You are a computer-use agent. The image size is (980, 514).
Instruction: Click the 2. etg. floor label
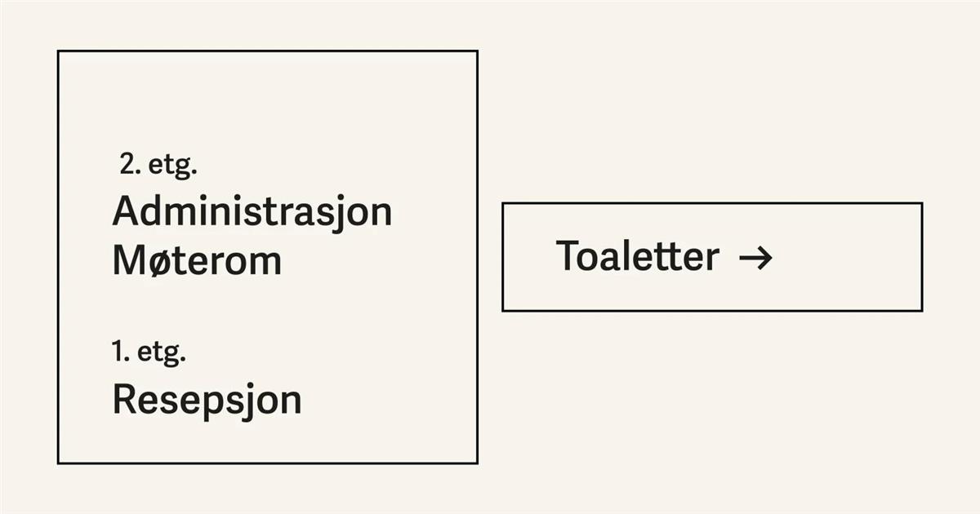[158, 165]
